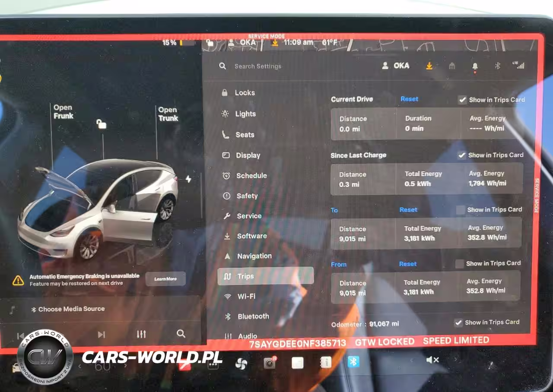This screenshot has width=553, height=392.
Task: Disable Current Drive Show in Trips Card
Action: point(462,100)
